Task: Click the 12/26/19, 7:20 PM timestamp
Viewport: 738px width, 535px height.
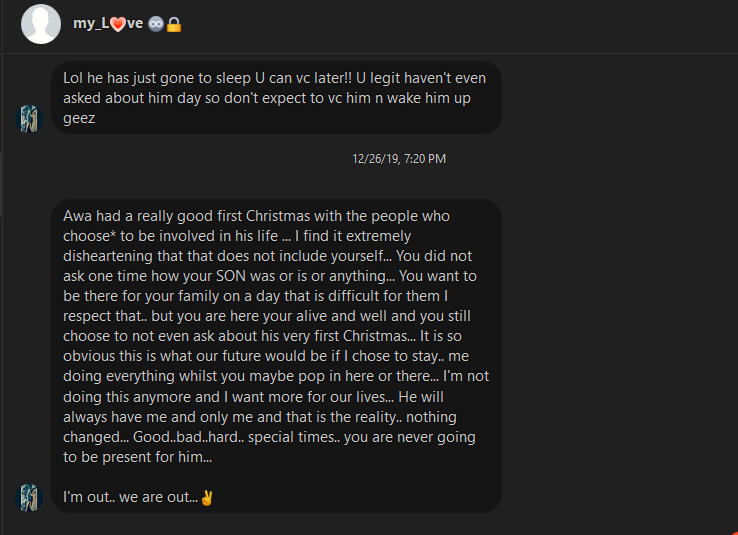Action: 399,159
